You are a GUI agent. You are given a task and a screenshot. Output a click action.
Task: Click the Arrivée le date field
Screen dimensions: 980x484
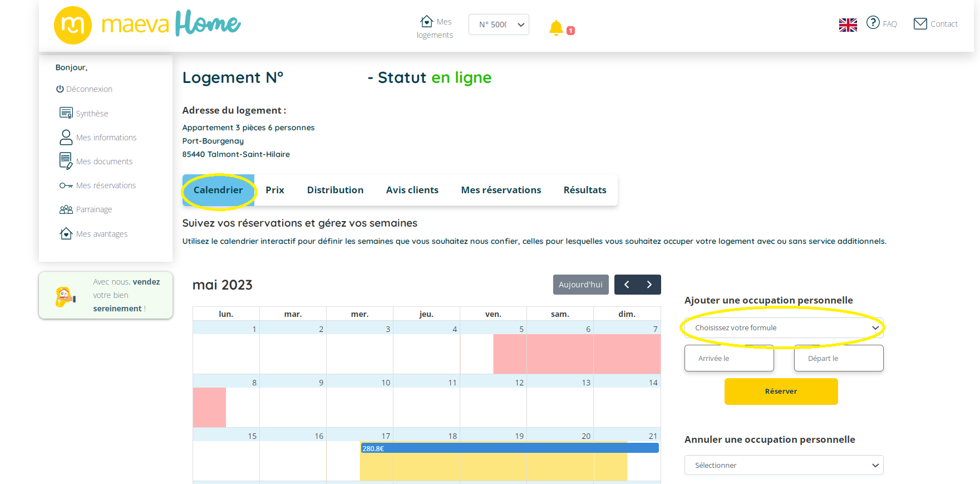point(729,358)
